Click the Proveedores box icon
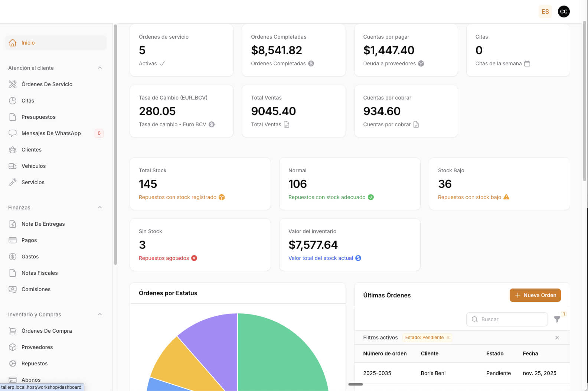The height and width of the screenshot is (391, 588). [x=13, y=347]
